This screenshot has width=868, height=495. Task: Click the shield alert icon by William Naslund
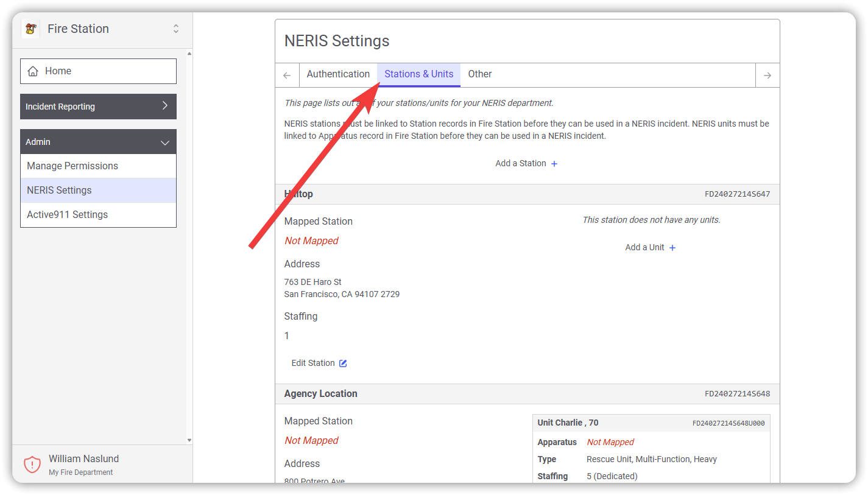pyautogui.click(x=32, y=465)
